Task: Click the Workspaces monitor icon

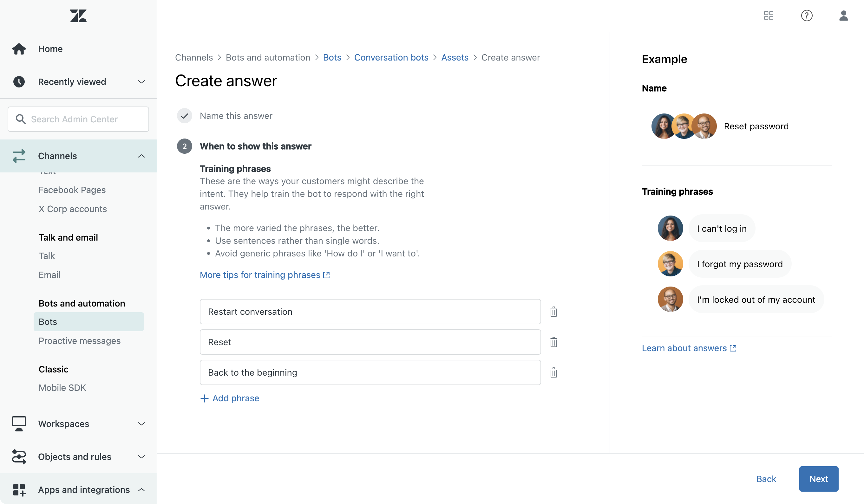Action: point(19,423)
